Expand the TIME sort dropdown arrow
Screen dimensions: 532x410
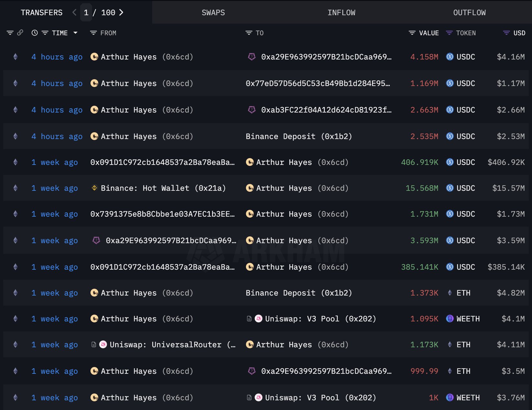(75, 33)
